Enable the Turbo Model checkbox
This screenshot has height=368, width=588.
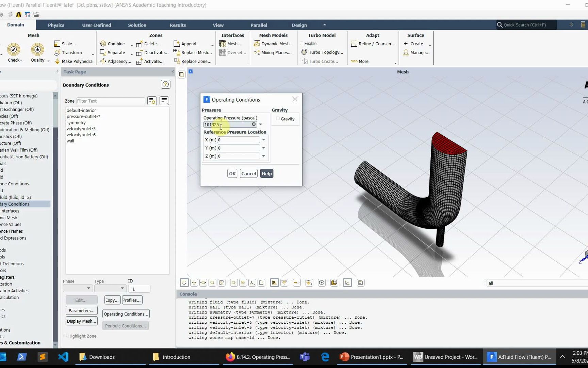pos(301,43)
